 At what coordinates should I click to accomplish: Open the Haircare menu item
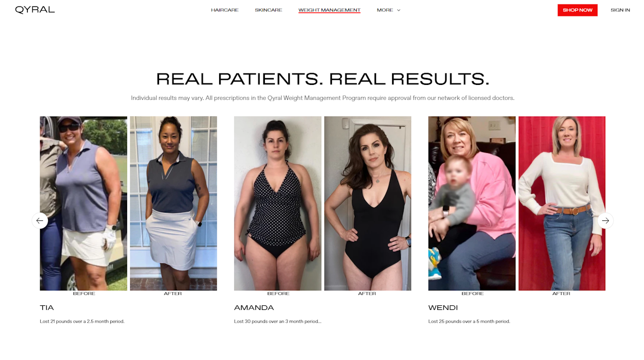tap(225, 10)
